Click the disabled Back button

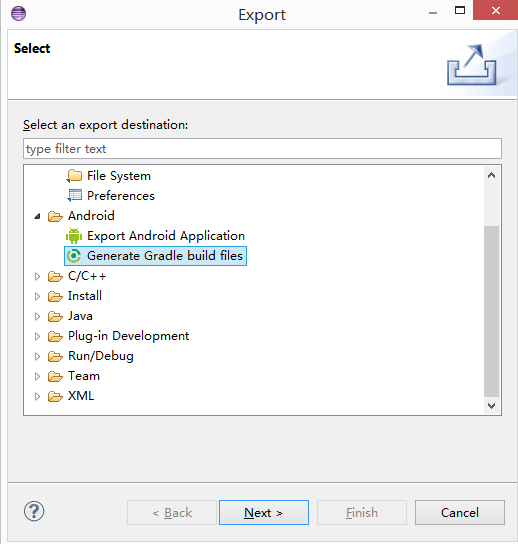click(x=172, y=512)
